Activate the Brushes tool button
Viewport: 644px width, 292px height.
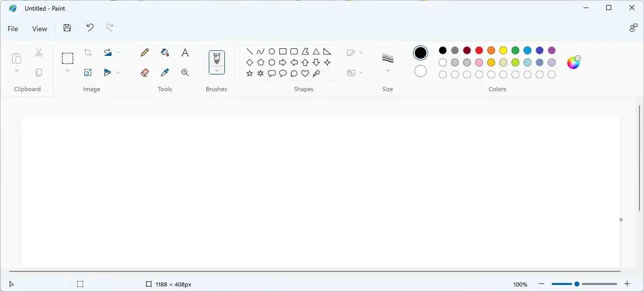tap(217, 58)
